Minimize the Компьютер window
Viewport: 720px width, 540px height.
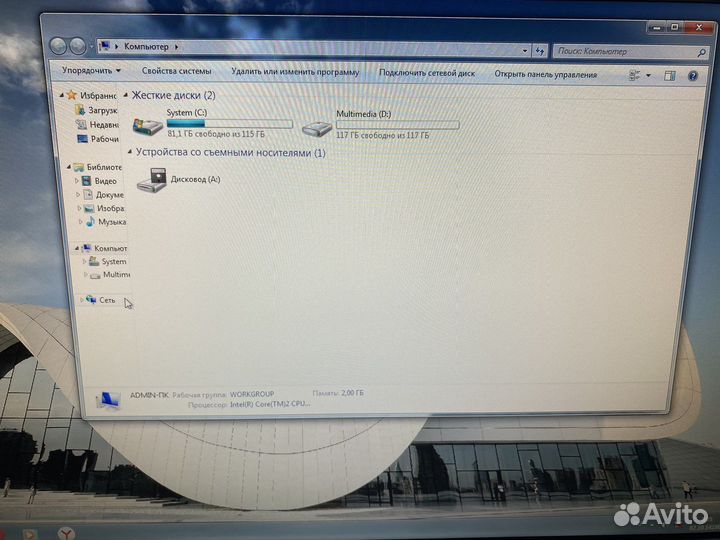[x=657, y=28]
